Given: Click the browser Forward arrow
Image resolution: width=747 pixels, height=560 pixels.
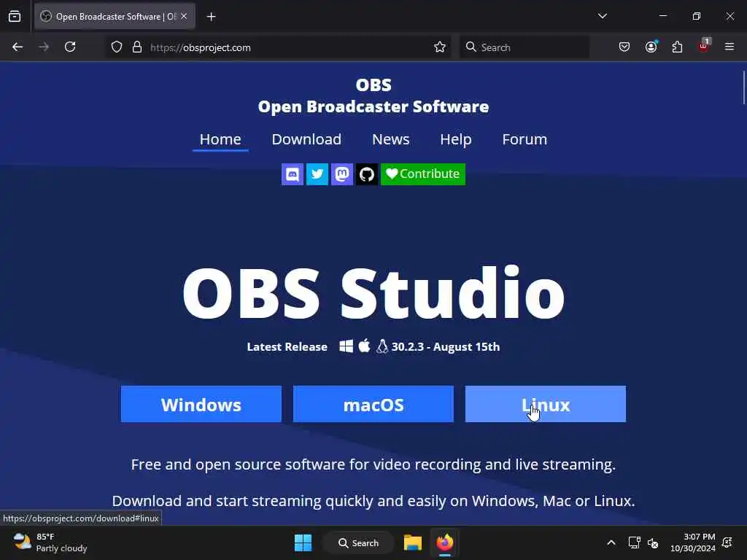Looking at the screenshot, I should (43, 47).
